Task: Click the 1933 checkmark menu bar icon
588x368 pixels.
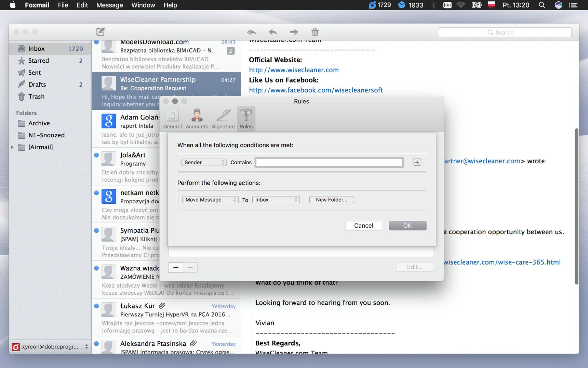Action: pos(411,5)
